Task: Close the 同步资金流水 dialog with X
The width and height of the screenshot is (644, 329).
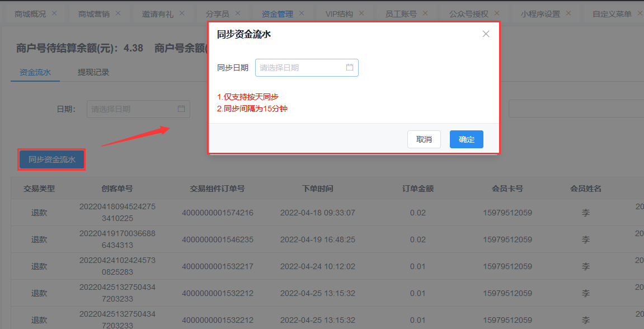Action: click(x=486, y=34)
